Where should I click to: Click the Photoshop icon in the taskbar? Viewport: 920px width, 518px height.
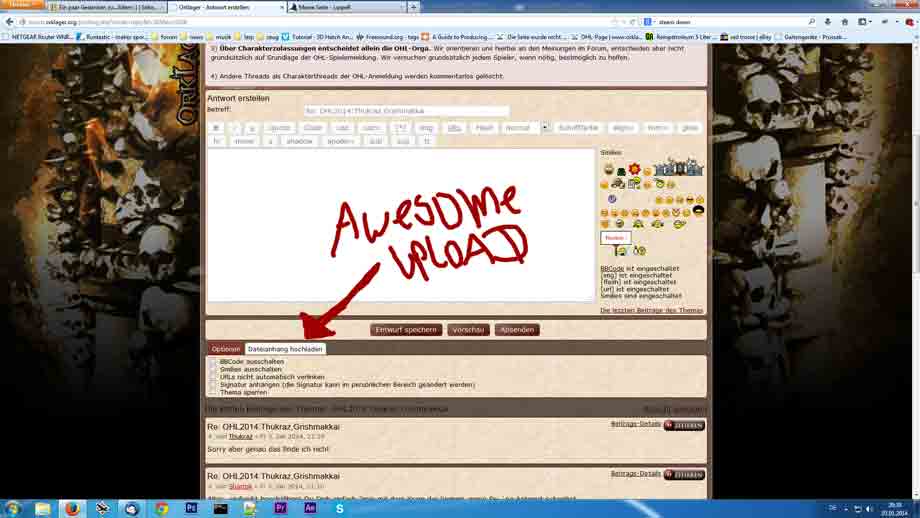click(x=191, y=508)
